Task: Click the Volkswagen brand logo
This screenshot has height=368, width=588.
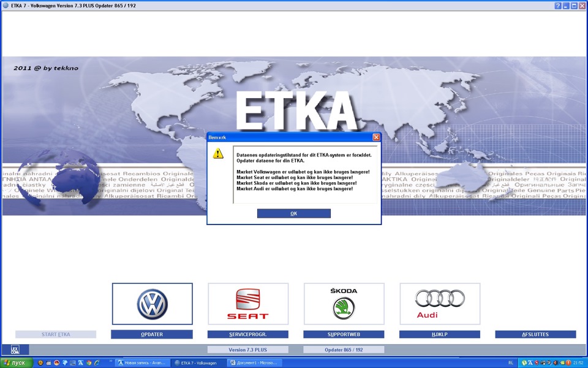Action: coord(151,303)
